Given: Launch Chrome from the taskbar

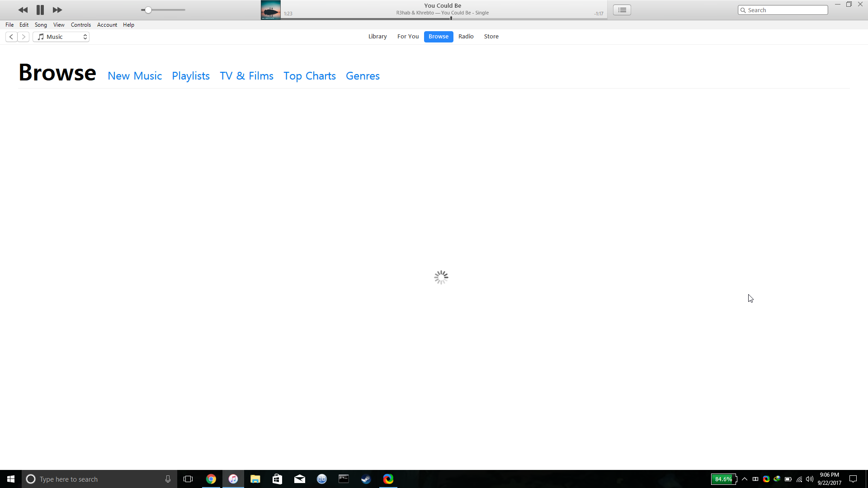Looking at the screenshot, I should pos(211,479).
